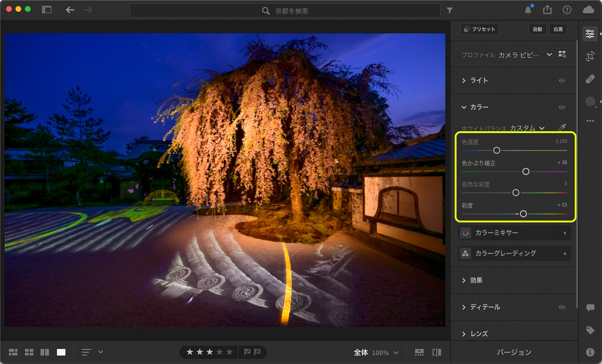
Task: Open the profile browser icon
Action: coord(562,54)
